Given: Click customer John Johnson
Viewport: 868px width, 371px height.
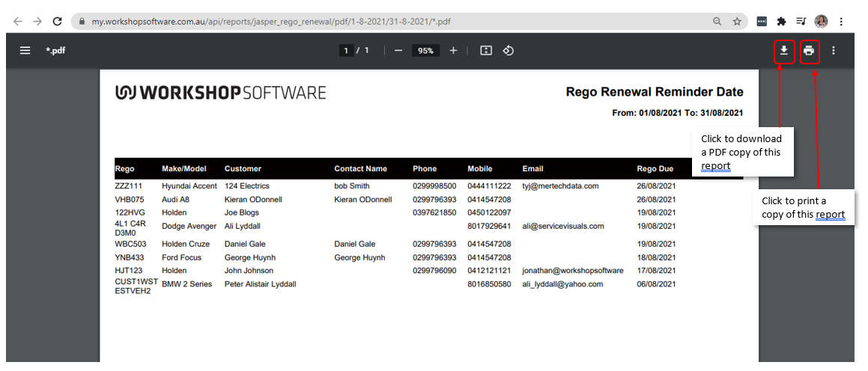Looking at the screenshot, I should click(249, 270).
